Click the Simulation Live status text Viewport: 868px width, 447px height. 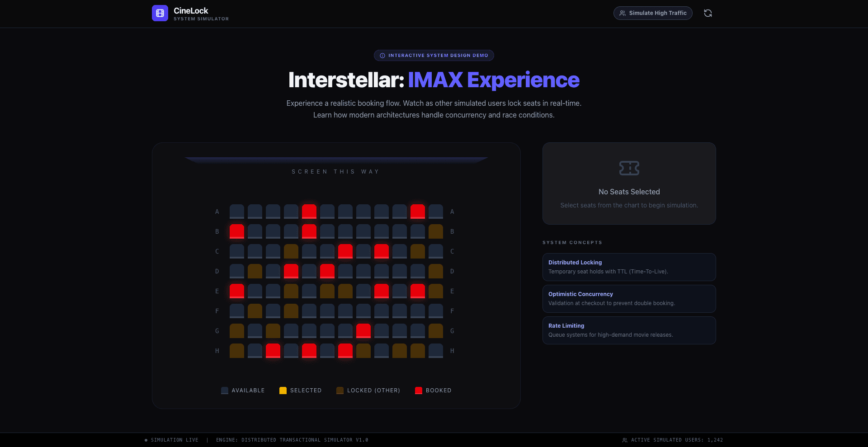point(175,440)
